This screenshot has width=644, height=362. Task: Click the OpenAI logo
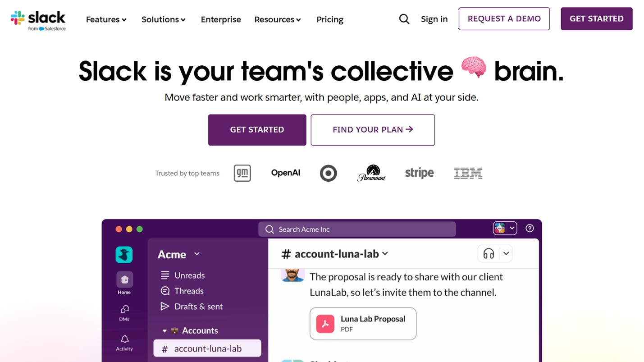286,173
